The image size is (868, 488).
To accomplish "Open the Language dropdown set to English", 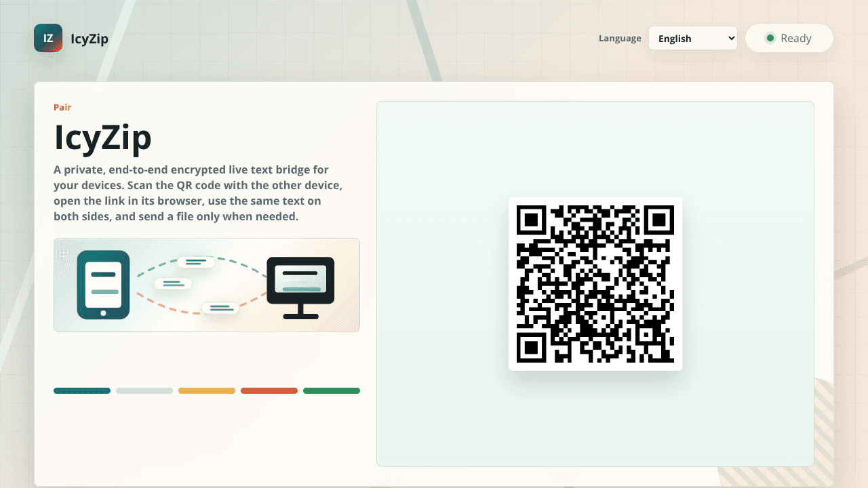I will (692, 38).
